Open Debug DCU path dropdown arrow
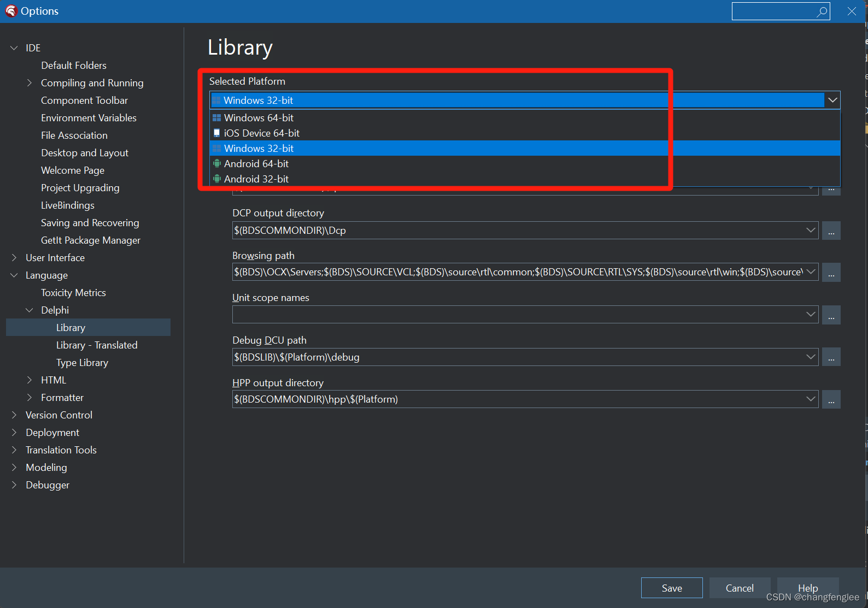The width and height of the screenshot is (868, 608). 811,357
